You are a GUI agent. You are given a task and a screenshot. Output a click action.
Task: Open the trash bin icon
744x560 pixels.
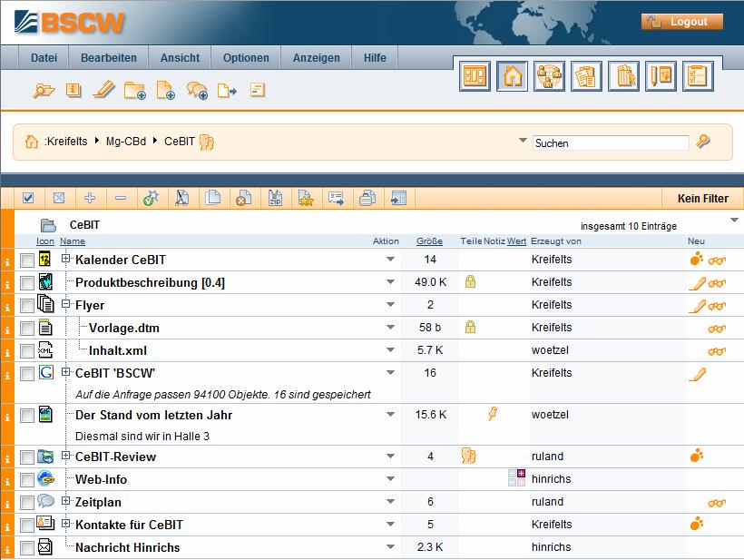point(623,76)
